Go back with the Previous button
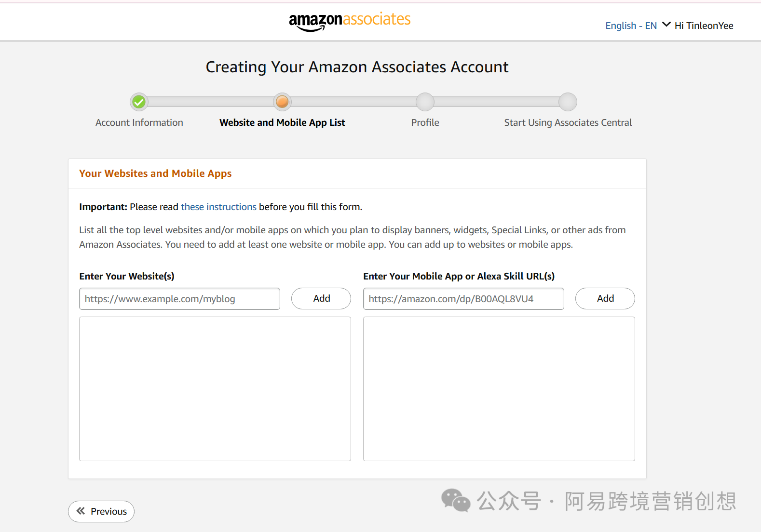 coord(101,511)
